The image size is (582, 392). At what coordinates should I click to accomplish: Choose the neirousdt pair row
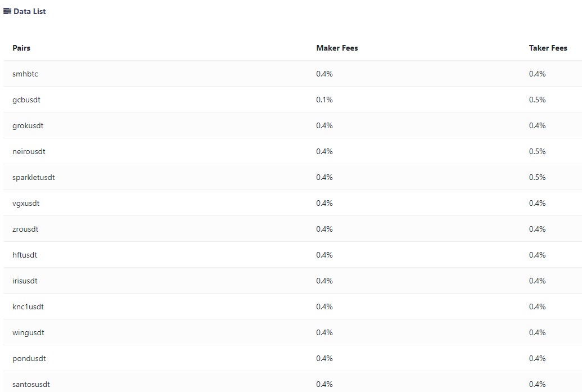(29, 152)
